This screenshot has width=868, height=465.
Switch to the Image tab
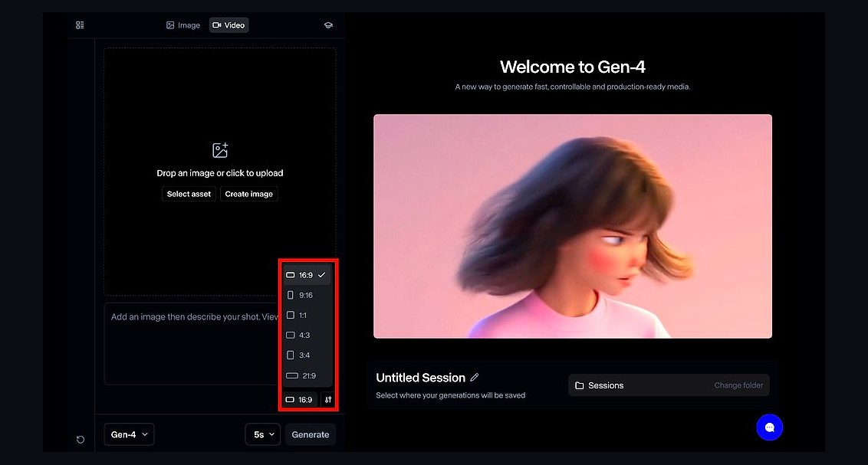tap(183, 25)
